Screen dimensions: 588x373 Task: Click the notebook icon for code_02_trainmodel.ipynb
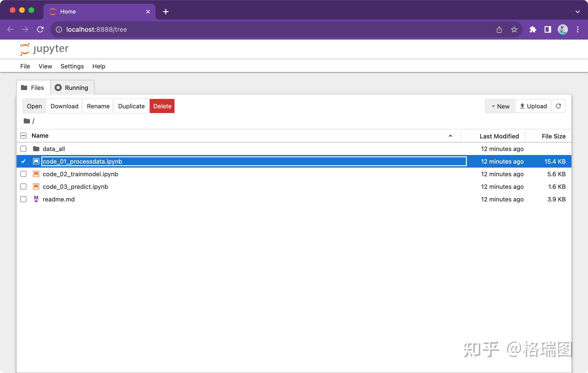pos(36,174)
